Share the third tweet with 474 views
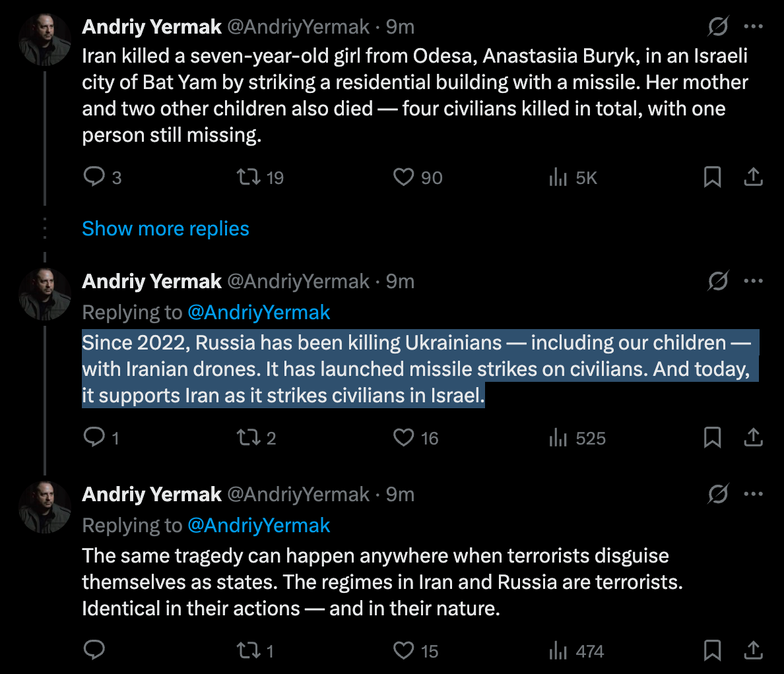 (x=753, y=650)
